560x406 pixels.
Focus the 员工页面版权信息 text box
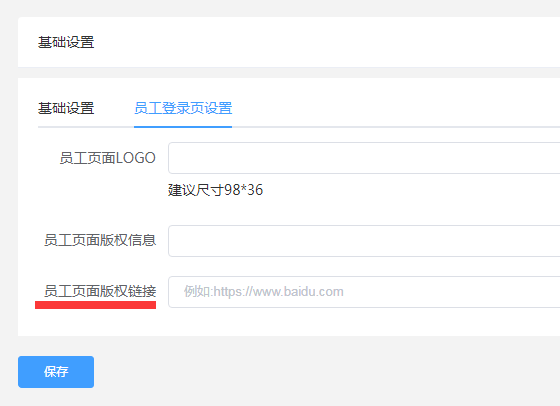(x=364, y=241)
